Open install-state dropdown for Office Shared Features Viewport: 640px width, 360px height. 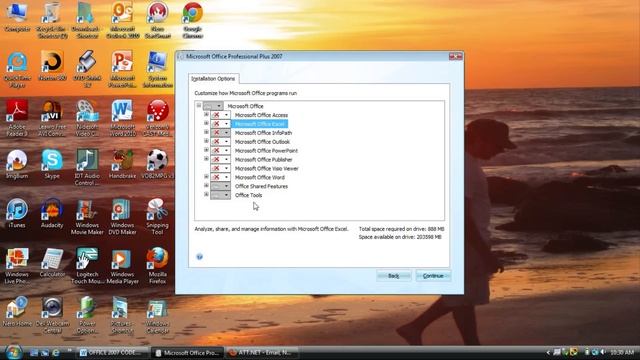click(220, 186)
